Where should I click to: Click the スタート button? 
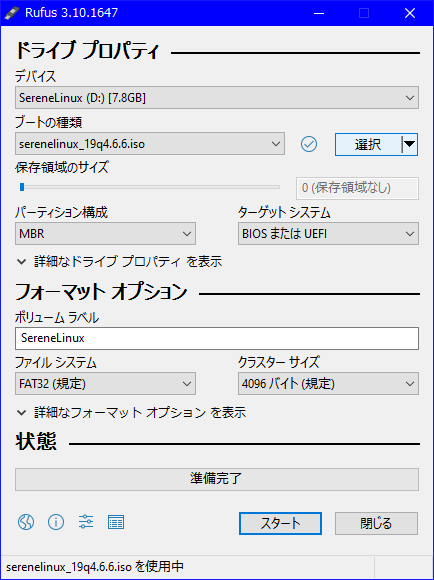[280, 523]
